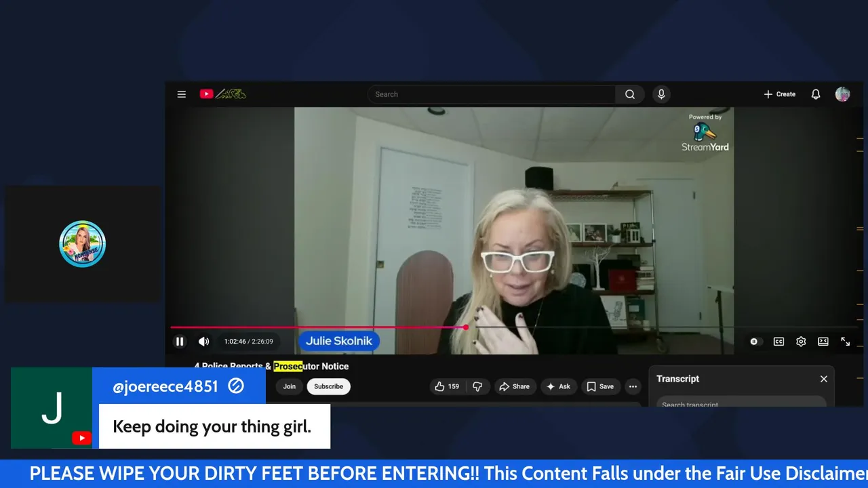Click the Julie Skolnik name banner
Viewport: 868px width, 488px height.
339,341
